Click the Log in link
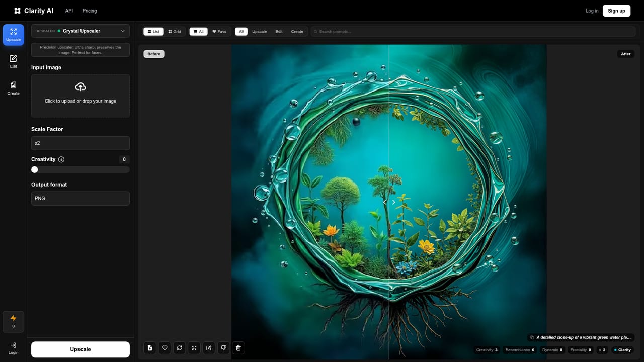The width and height of the screenshot is (644, 362). (x=592, y=11)
